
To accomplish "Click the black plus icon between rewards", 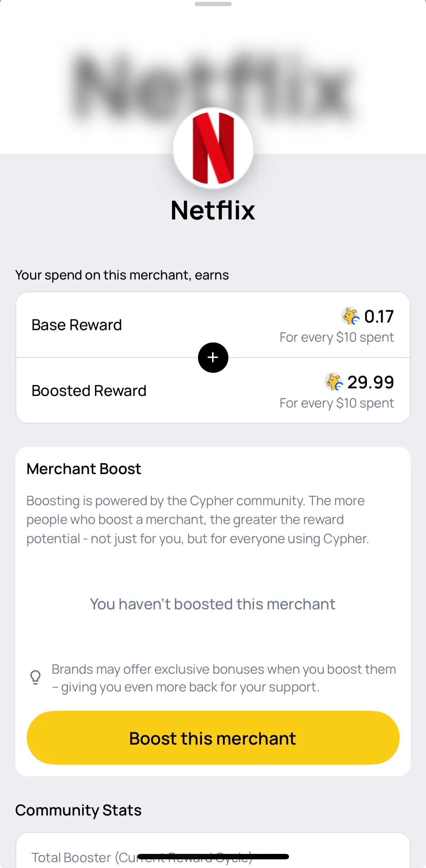I will pyautogui.click(x=213, y=357).
